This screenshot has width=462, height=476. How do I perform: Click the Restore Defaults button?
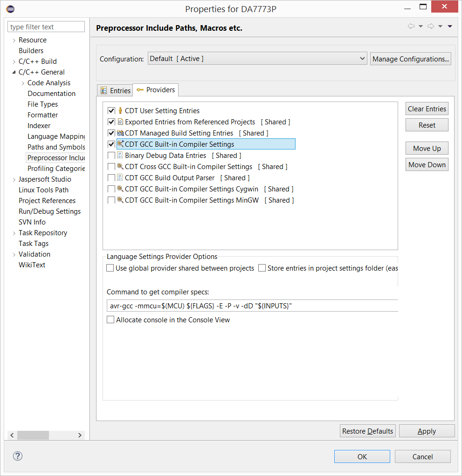click(367, 431)
